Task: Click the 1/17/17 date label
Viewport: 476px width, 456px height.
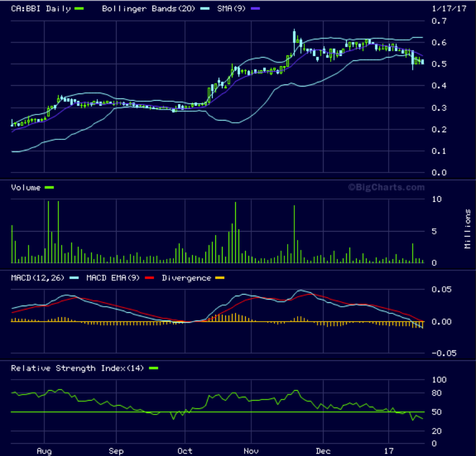Action: point(449,8)
